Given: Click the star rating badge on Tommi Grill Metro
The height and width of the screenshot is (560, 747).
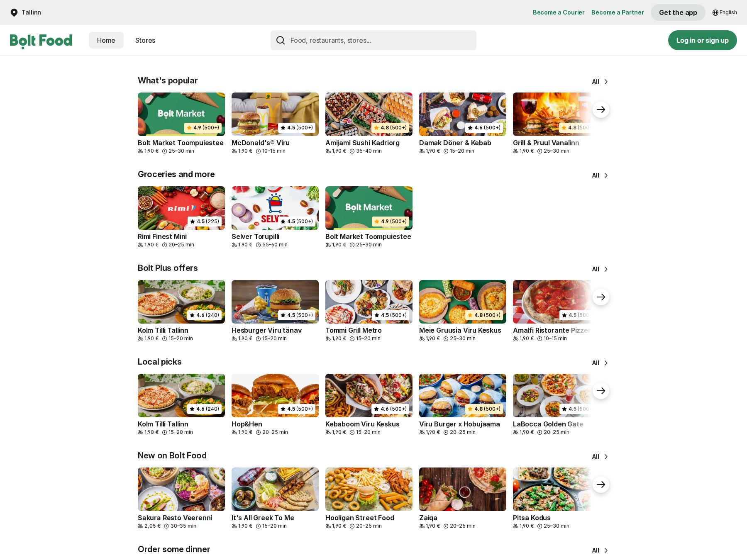Looking at the screenshot, I should (391, 315).
